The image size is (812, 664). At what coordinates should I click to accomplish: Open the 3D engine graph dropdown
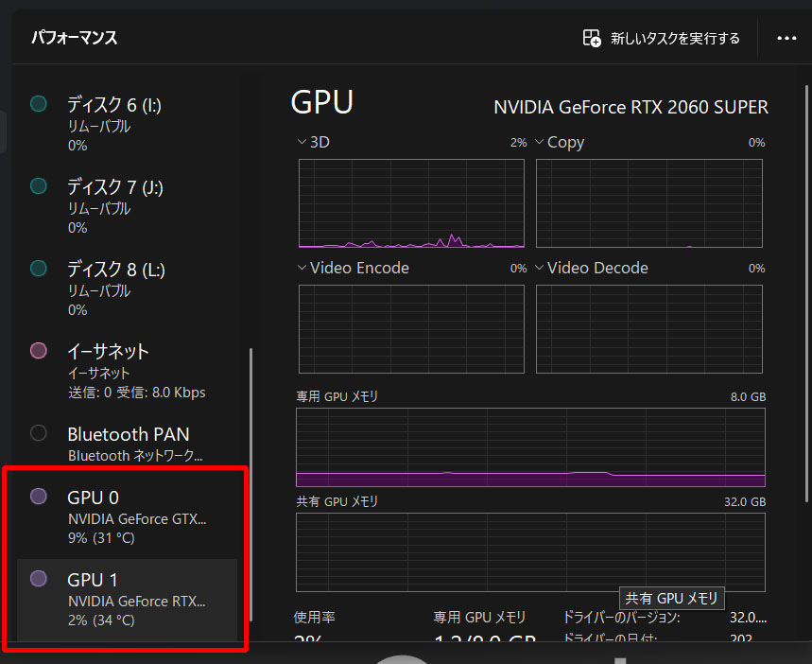pos(302,142)
